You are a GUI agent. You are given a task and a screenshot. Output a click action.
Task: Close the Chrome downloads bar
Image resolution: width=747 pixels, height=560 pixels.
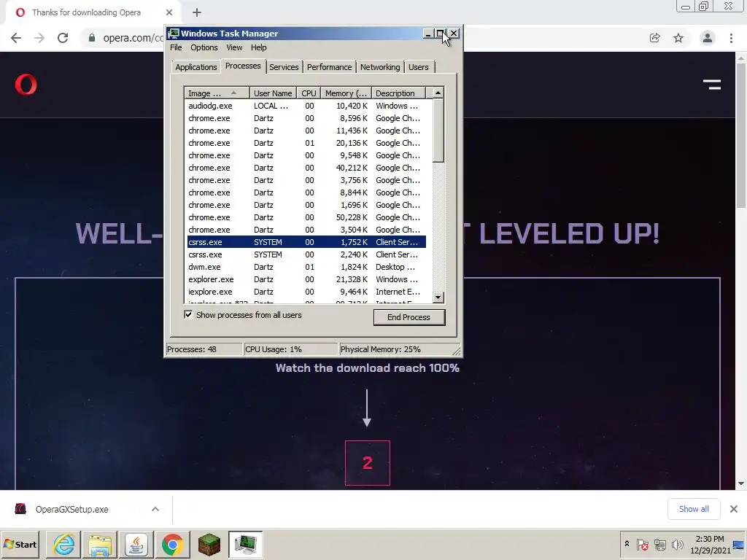click(734, 509)
